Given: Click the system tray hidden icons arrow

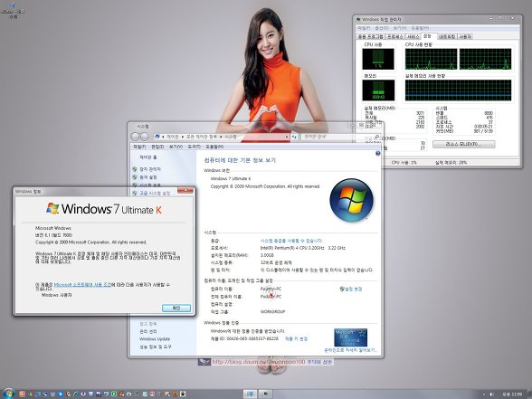Looking at the screenshot, I should (483, 394).
